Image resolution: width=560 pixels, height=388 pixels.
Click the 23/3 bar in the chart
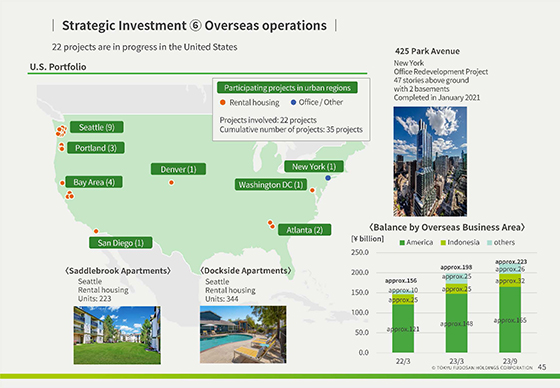pos(456,313)
